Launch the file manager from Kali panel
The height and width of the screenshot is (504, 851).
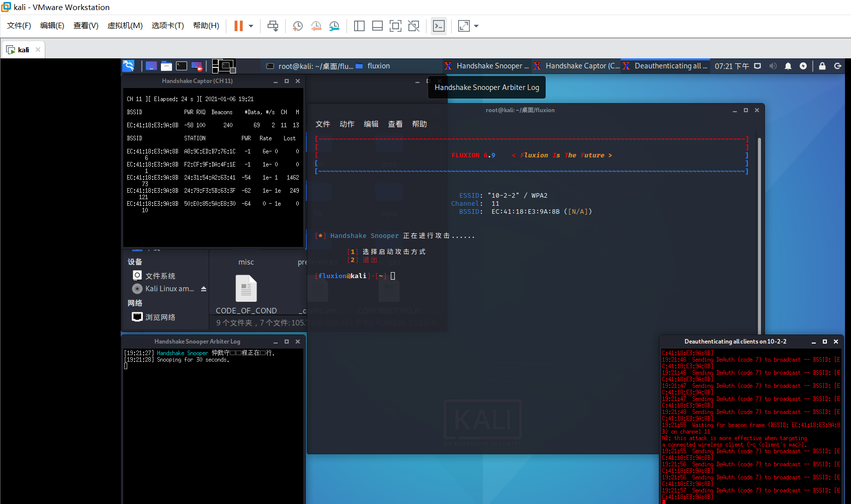[166, 66]
